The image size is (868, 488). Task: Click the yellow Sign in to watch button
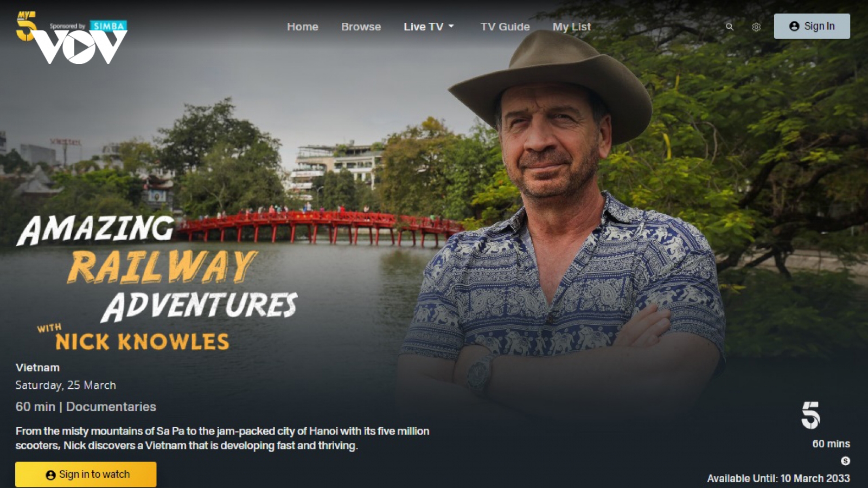86,474
